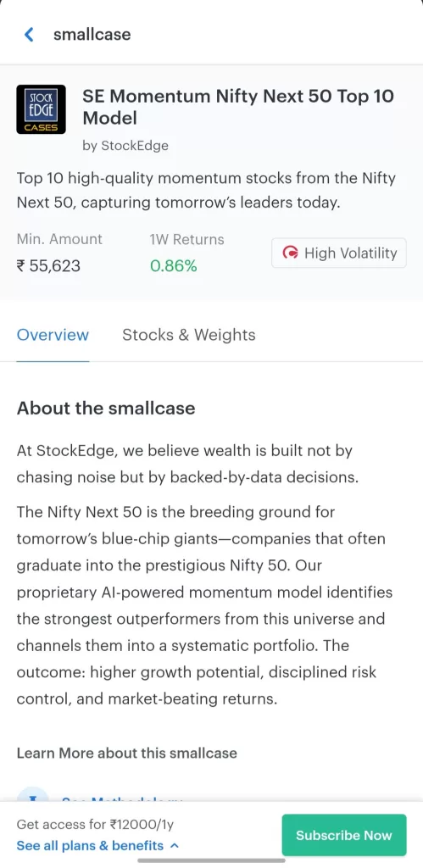
Task: Tap the smallcase header title
Action: click(x=92, y=34)
